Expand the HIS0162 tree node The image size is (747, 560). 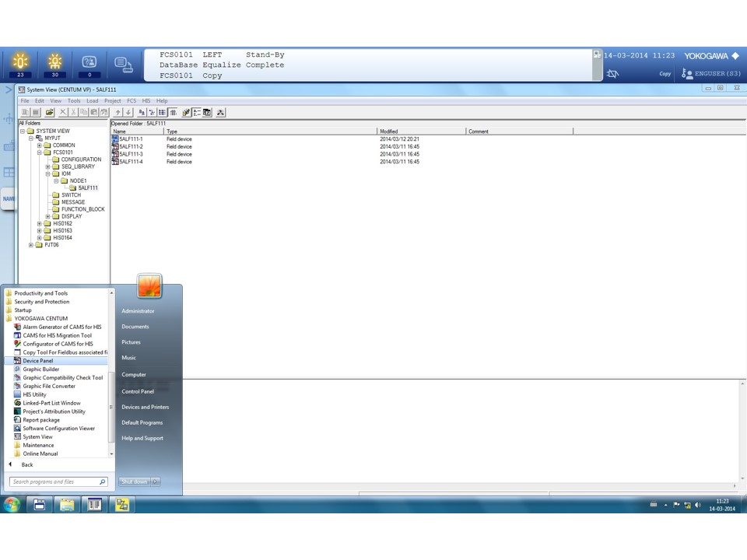click(x=37, y=223)
